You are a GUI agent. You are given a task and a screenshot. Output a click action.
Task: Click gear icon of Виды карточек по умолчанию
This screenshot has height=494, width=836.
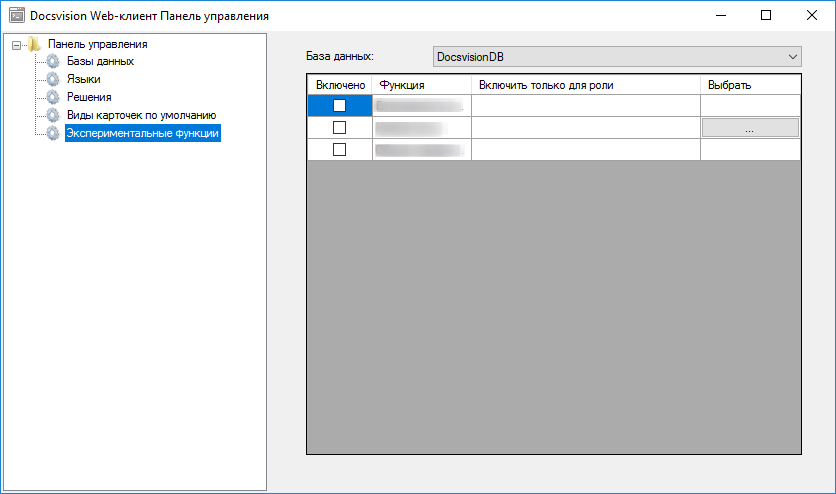click(x=53, y=116)
